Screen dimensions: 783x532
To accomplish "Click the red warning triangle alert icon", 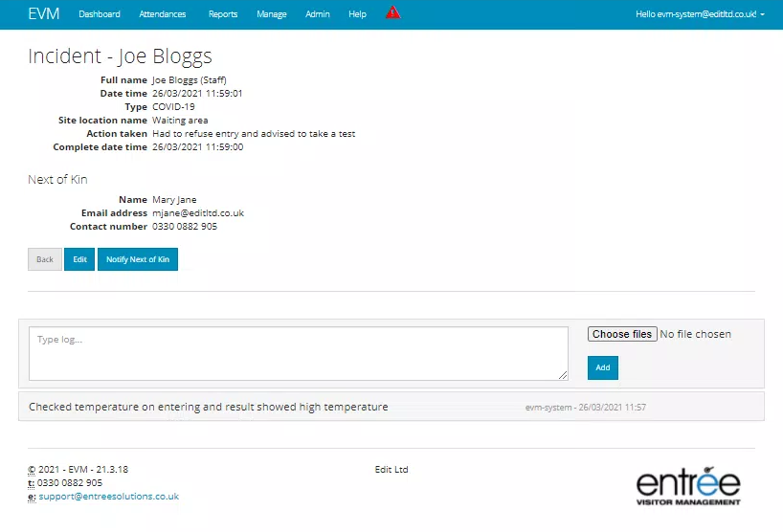I will (393, 12).
